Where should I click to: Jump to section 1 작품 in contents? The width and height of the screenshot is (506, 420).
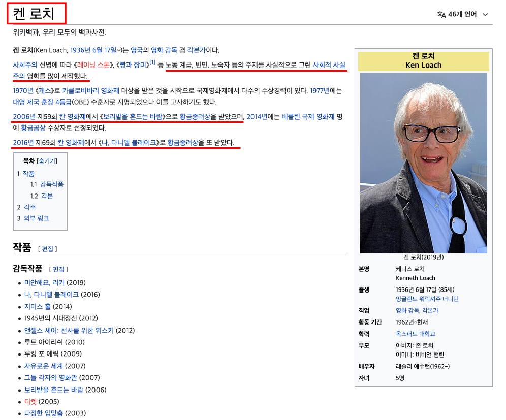tap(28, 174)
